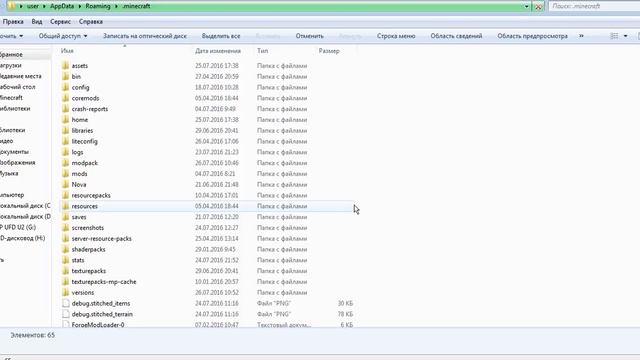The height and width of the screenshot is (360, 640).
Task: Toggle Строка меню option
Action: pyautogui.click(x=396, y=36)
